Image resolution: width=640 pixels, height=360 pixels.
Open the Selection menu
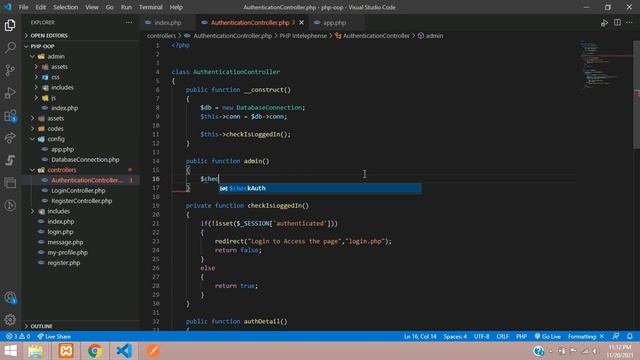(x=66, y=7)
